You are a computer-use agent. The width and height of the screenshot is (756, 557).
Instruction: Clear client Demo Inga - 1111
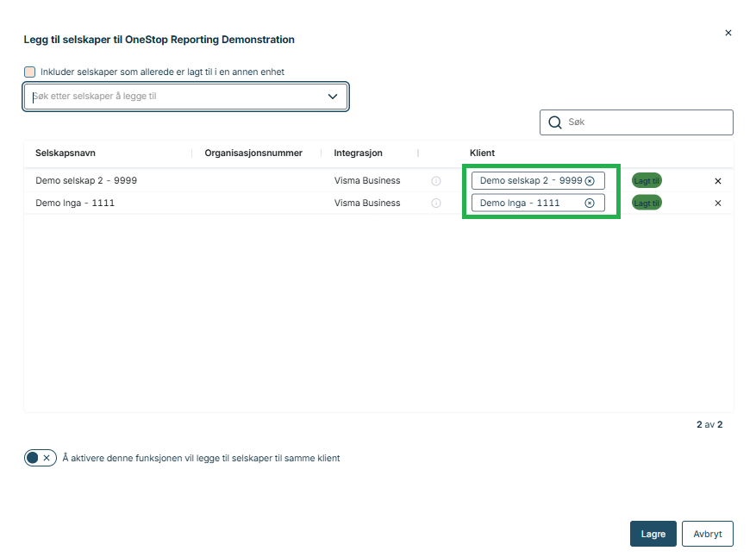click(x=590, y=203)
